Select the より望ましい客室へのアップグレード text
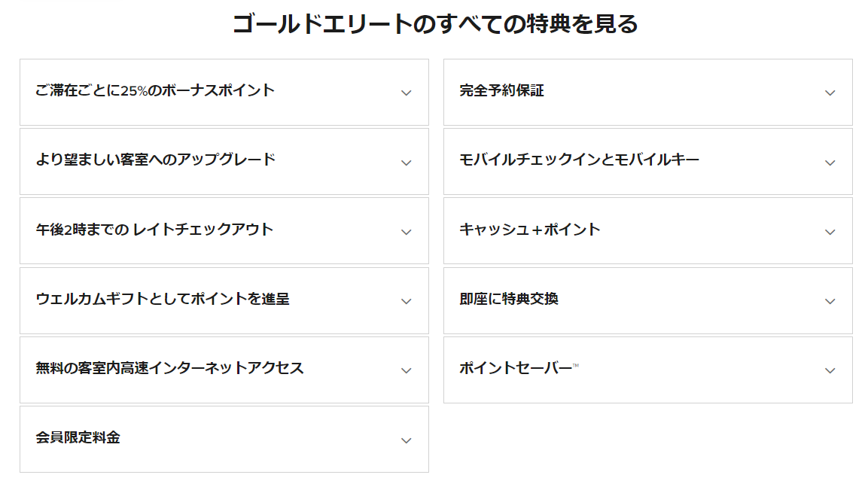Screen dimensions: 868x487 (x=162, y=160)
